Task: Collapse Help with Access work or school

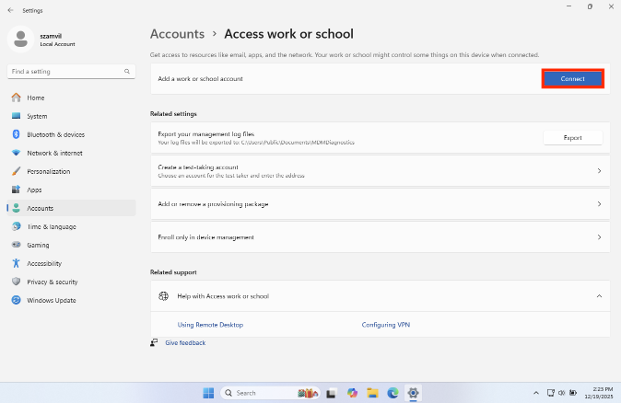Action: pyautogui.click(x=598, y=296)
